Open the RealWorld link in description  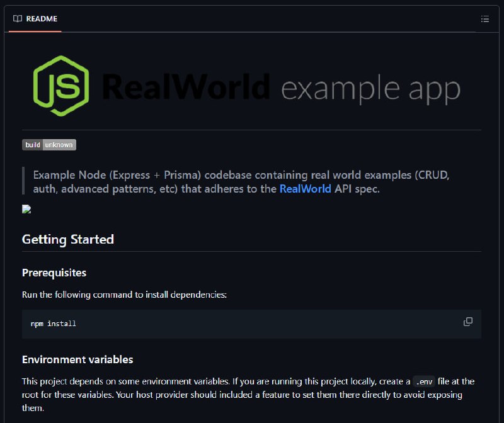click(305, 189)
